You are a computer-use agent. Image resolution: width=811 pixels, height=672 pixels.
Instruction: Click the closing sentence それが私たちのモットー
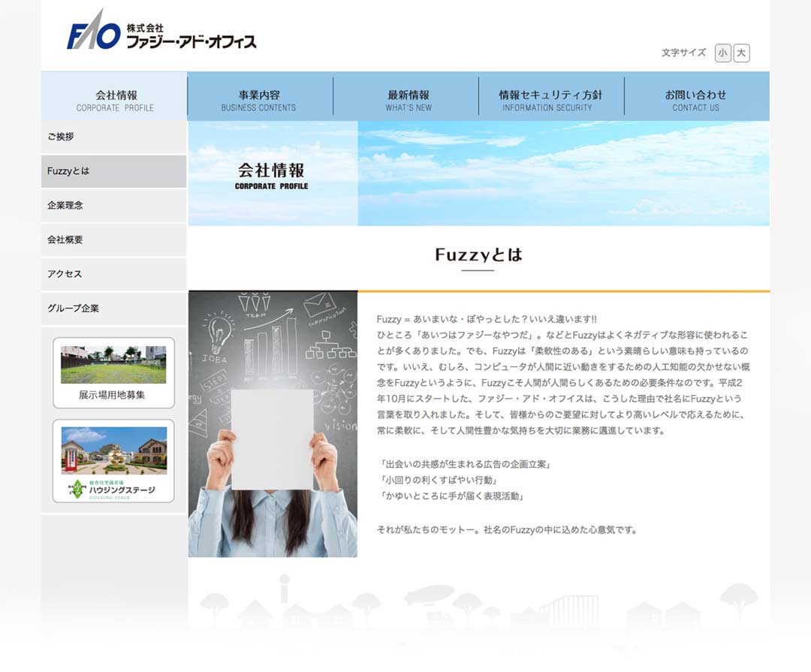[507, 530]
